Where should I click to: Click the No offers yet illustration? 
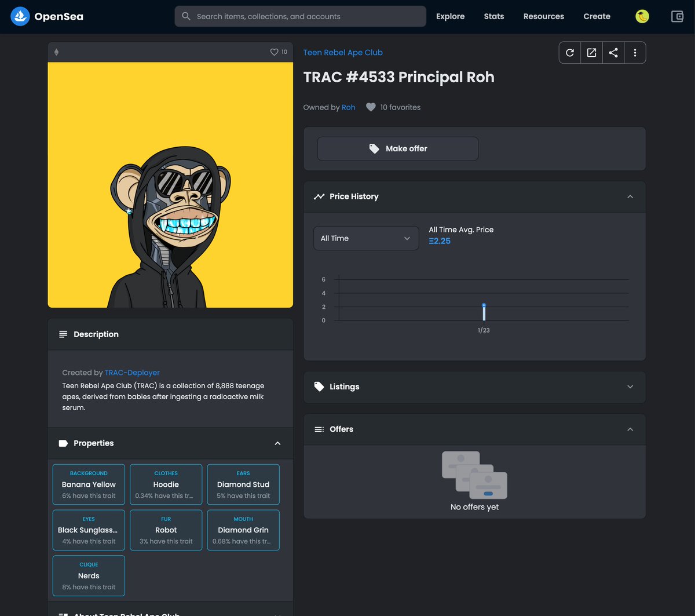click(474, 475)
